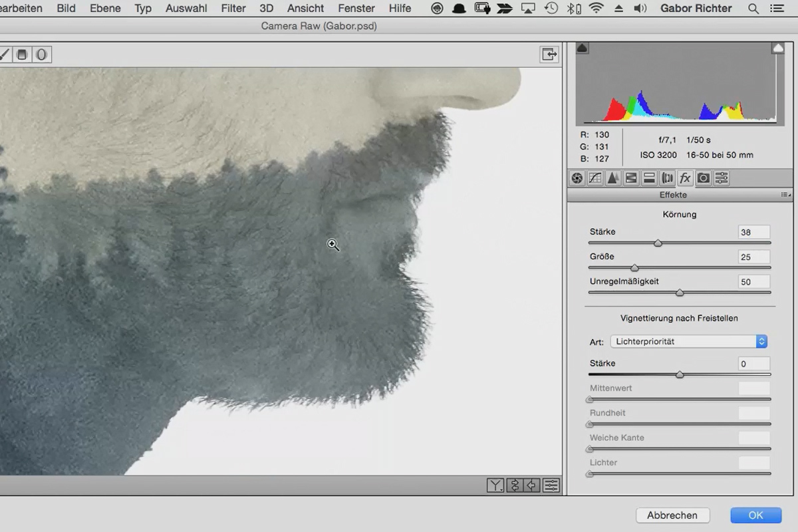This screenshot has height=532, width=798.
Task: Click the Körnung Stärke slider handle
Action: click(658, 243)
